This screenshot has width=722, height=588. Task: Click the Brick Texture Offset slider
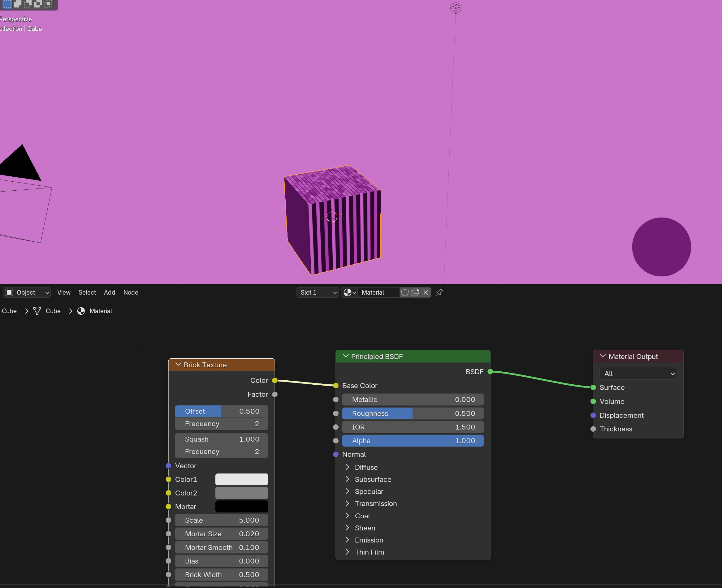[222, 411]
